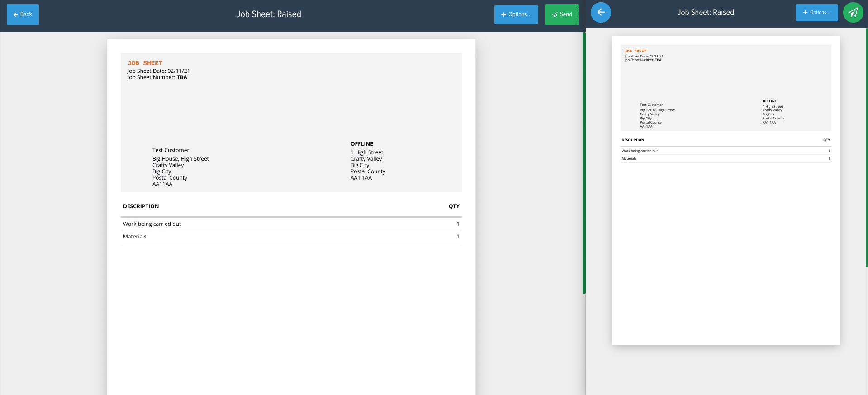Click 'Big House, High Street' in left document
868x395 pixels.
[x=180, y=159]
